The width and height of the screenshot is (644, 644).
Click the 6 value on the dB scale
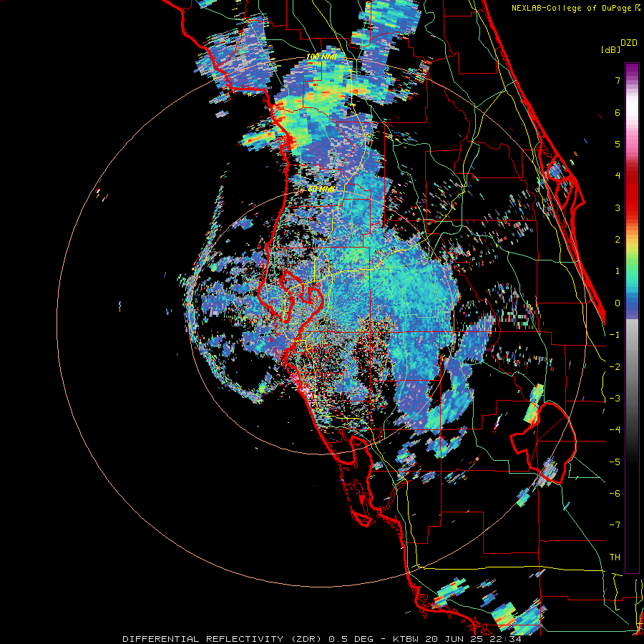[618, 112]
